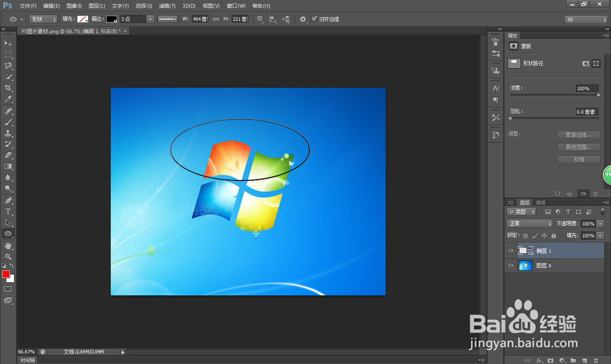Switch to the 通道 tab

pyautogui.click(x=541, y=203)
